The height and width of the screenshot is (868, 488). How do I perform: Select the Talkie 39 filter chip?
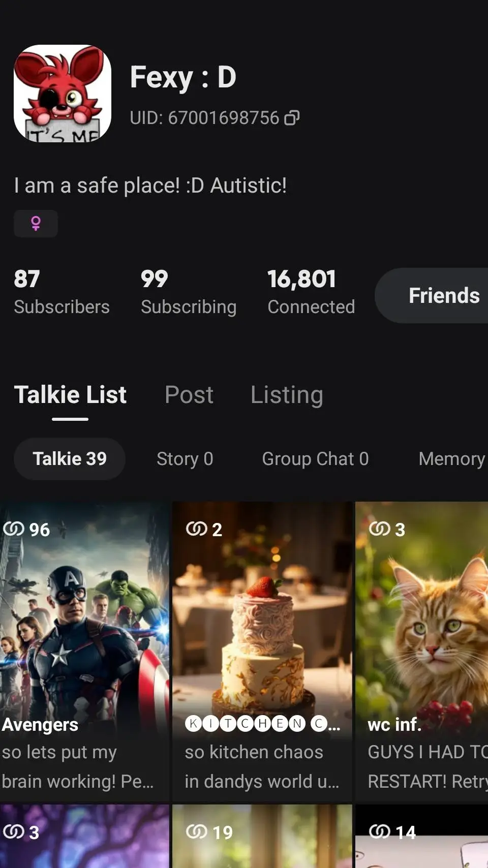point(70,459)
